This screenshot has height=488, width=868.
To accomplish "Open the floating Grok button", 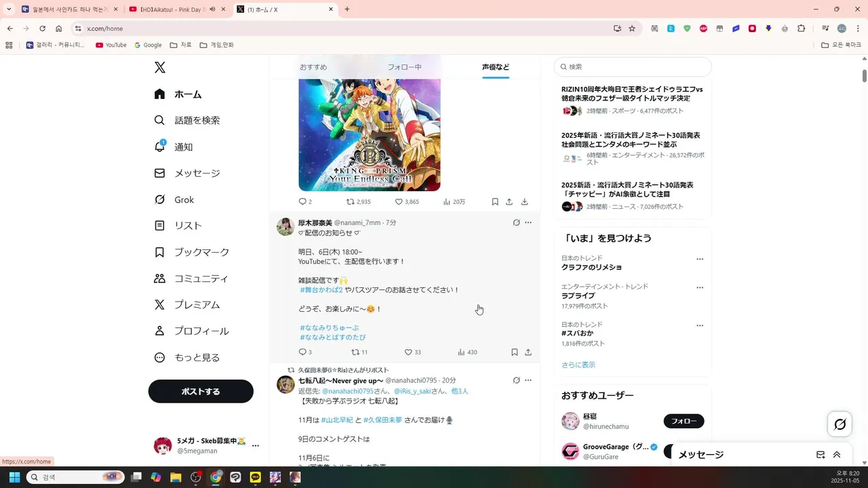I will 840,424.
